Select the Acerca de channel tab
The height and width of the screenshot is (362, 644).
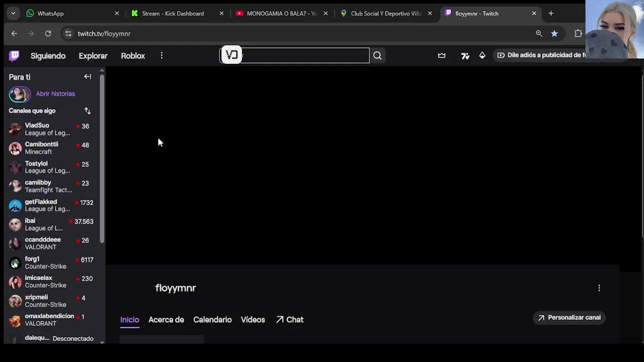(166, 320)
